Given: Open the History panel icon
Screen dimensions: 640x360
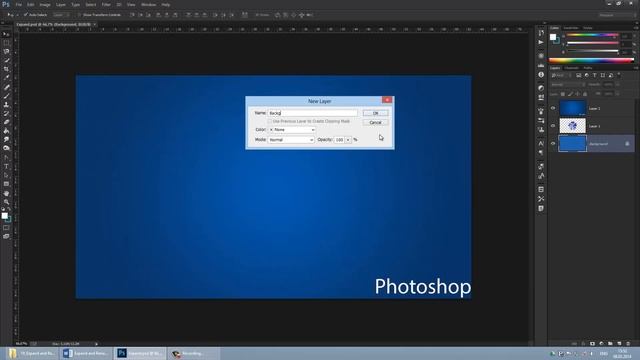Looking at the screenshot, I should point(541,33).
